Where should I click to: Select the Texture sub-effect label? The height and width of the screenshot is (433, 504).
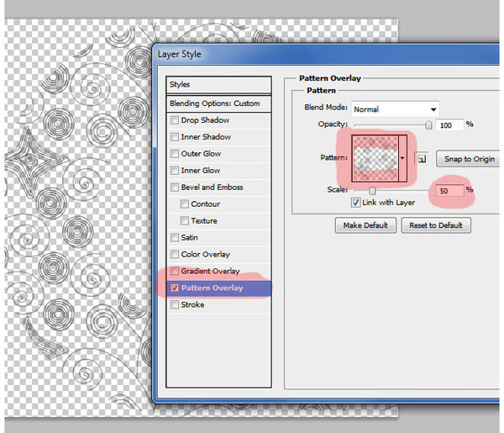pyautogui.click(x=204, y=220)
